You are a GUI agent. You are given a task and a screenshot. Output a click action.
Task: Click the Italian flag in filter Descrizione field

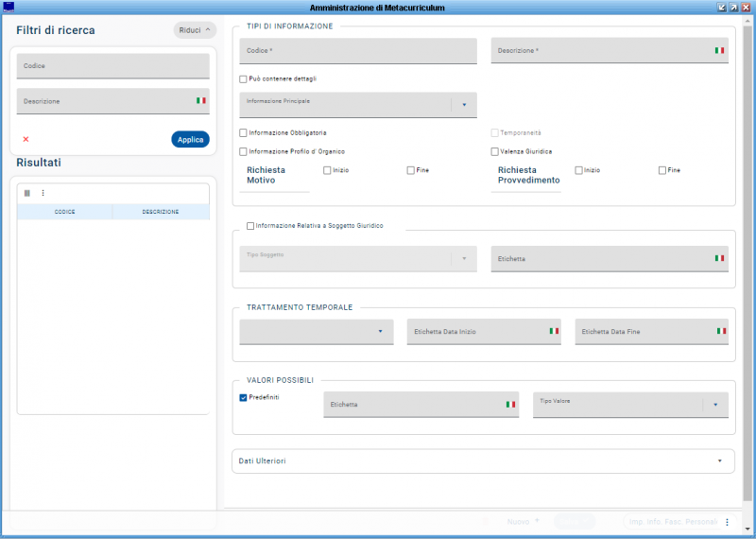[200, 100]
